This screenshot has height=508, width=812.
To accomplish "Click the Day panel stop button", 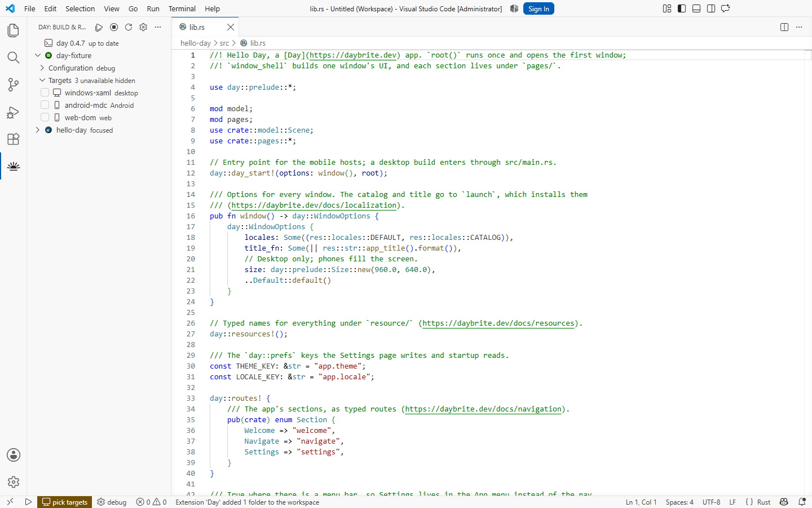I will tap(114, 27).
